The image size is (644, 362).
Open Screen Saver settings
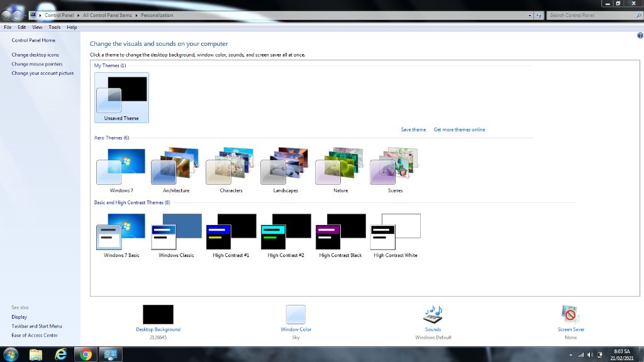[x=570, y=322]
